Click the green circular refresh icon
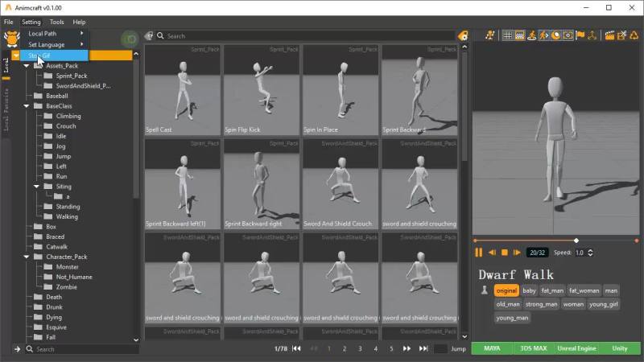Image resolution: width=644 pixels, height=362 pixels. click(130, 39)
